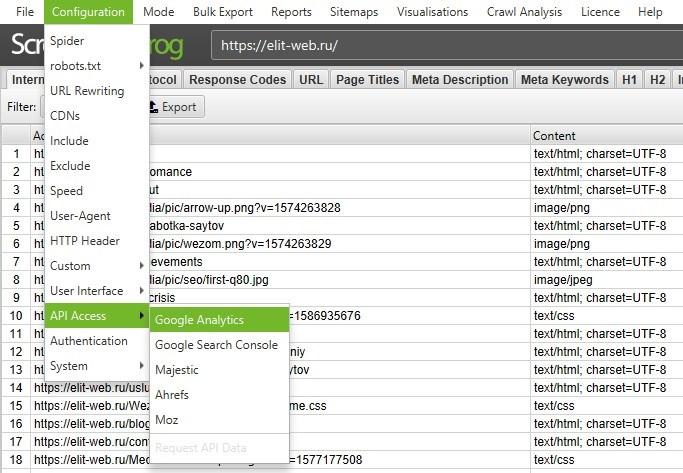Switch to Page Titles tab
Screen dimensions: 683x473
click(368, 80)
